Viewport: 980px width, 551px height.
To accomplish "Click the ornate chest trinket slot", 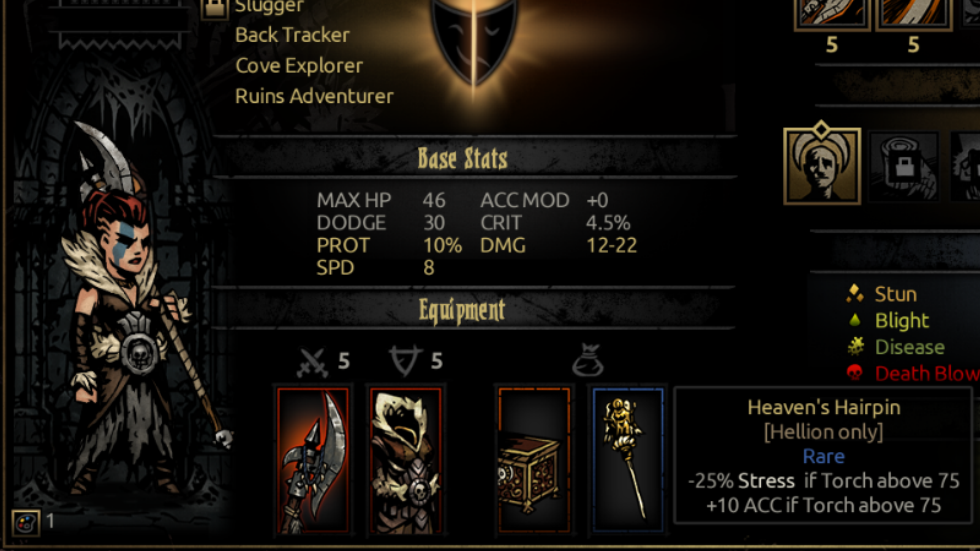I will tap(534, 460).
